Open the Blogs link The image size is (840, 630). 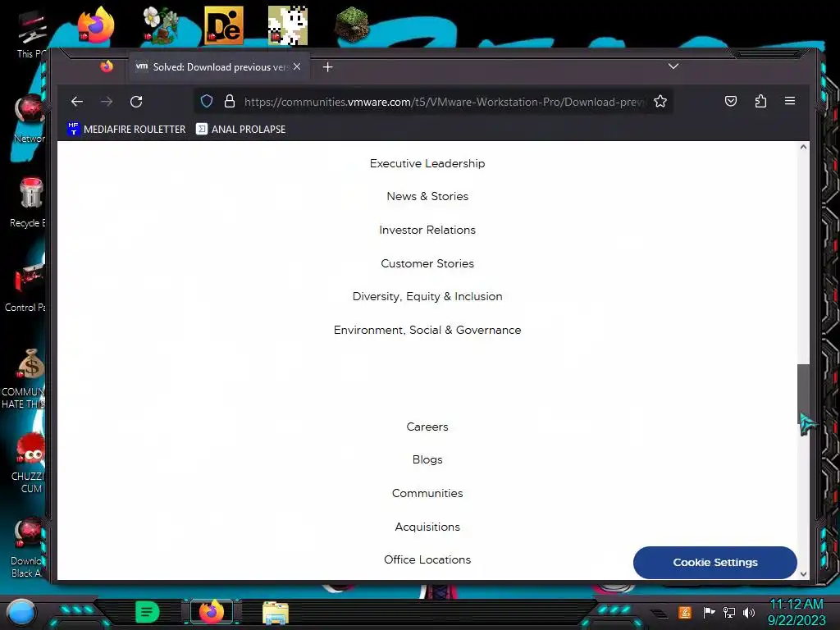click(427, 459)
